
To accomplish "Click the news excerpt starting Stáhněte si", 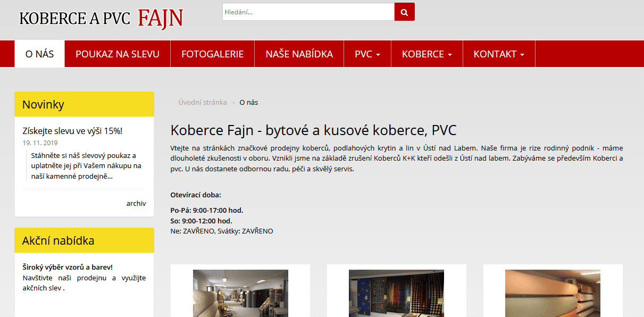I will point(86,166).
